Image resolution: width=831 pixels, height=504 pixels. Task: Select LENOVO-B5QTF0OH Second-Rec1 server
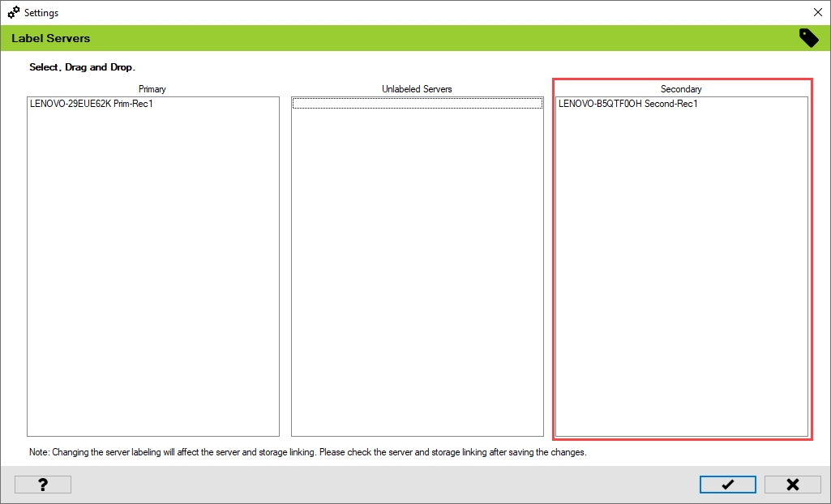(628, 104)
